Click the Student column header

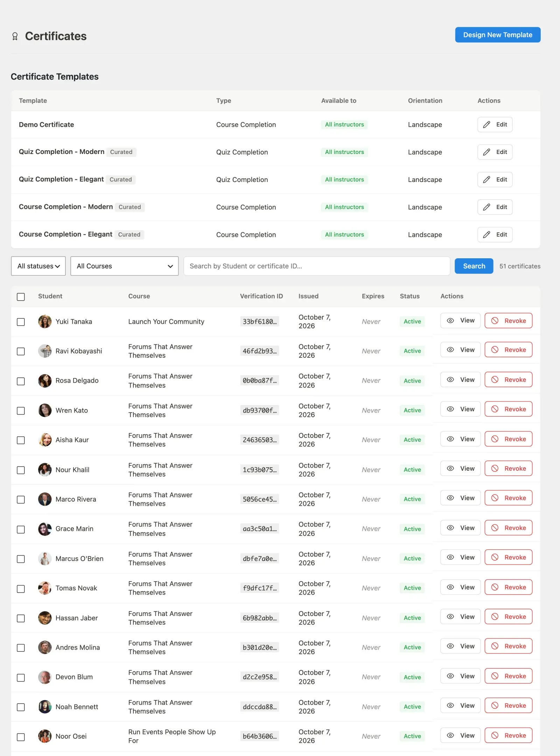coord(50,296)
